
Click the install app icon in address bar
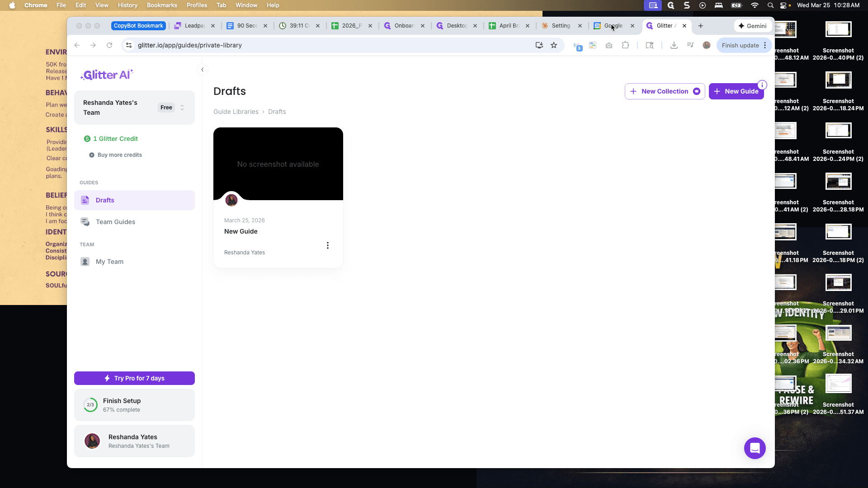tap(539, 45)
